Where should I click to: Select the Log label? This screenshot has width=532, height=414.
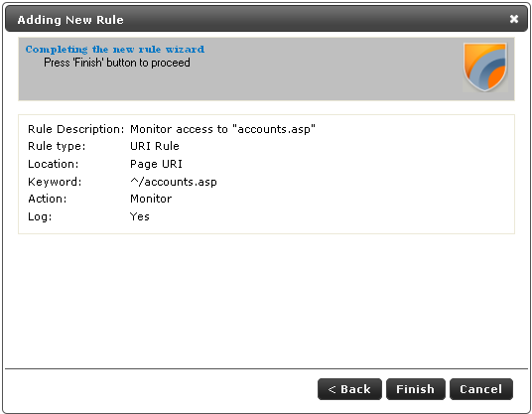coord(40,216)
